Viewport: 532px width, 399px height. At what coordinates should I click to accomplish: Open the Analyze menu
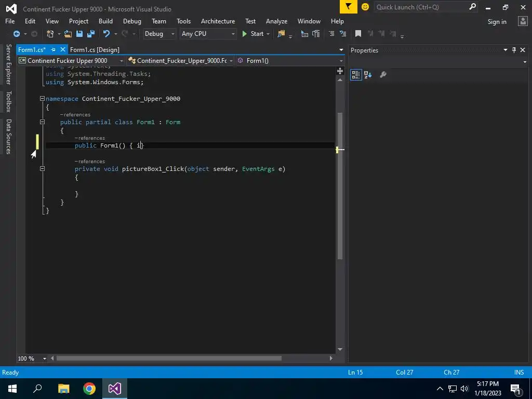[276, 21]
